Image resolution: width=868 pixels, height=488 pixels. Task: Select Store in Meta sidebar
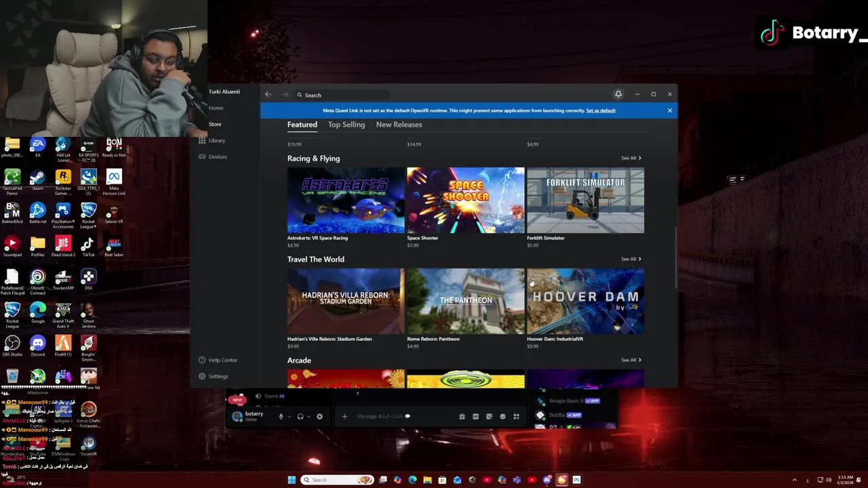[215, 124]
